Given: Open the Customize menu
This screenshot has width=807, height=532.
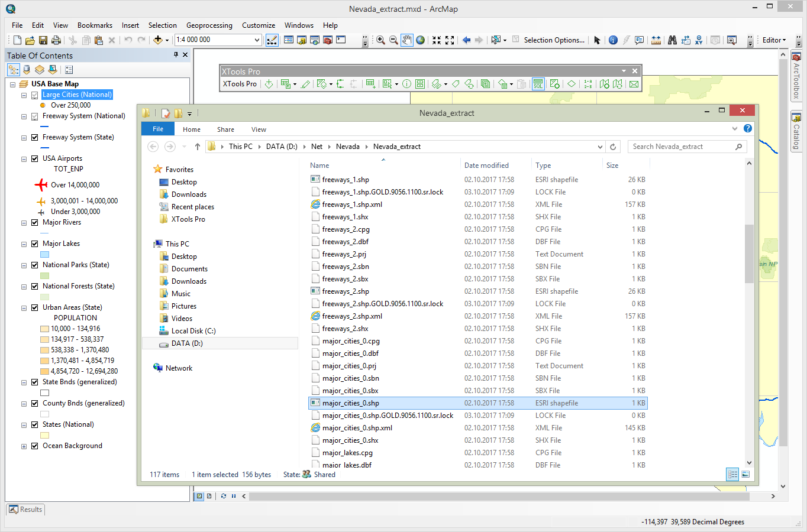Looking at the screenshot, I should point(259,25).
